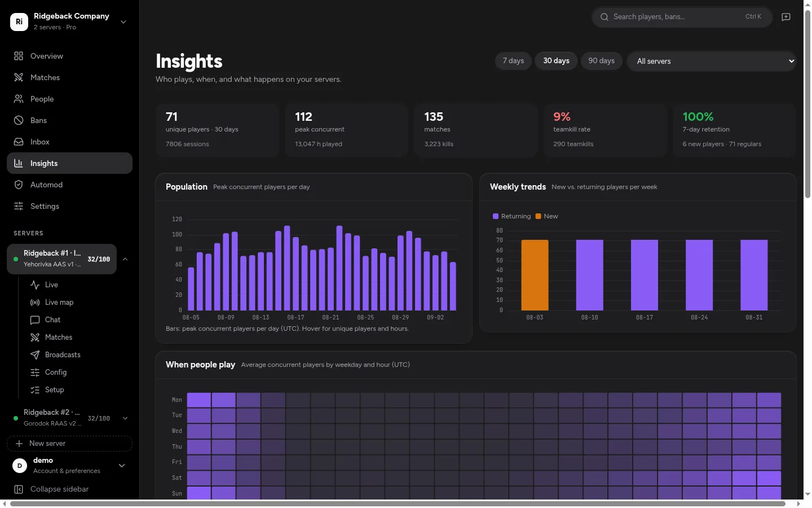Click the Broadcasts paper plane icon
This screenshot has width=812, height=508.
click(x=35, y=355)
